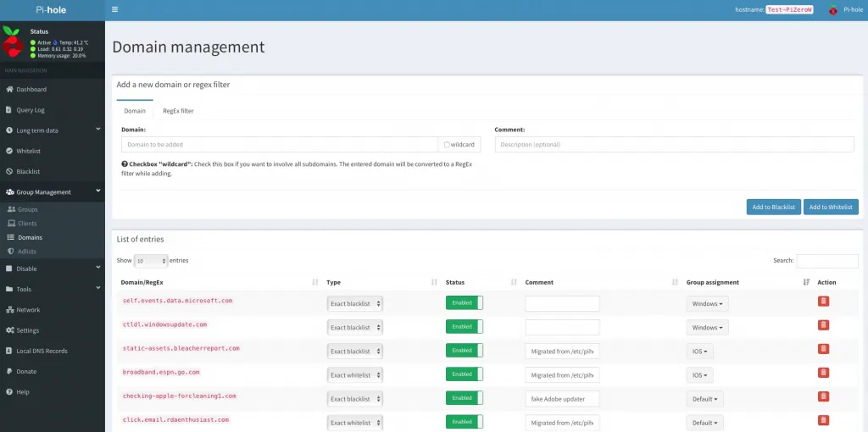This screenshot has height=432, width=868.
Task: Check the wildcard checkbox
Action: point(447,144)
